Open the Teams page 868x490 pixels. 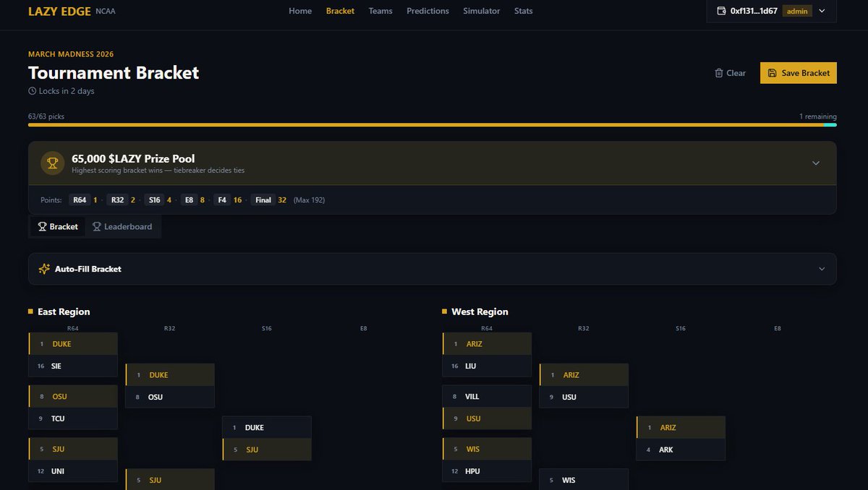[380, 11]
